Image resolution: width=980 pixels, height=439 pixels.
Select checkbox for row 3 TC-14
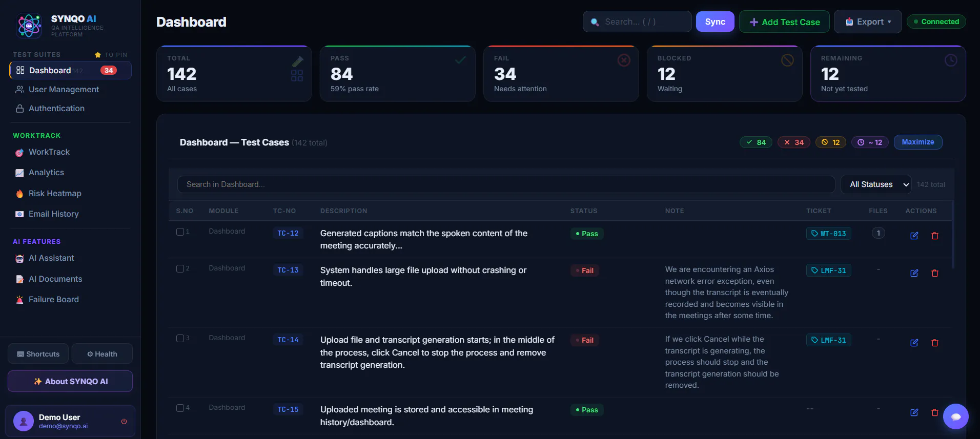click(x=180, y=338)
